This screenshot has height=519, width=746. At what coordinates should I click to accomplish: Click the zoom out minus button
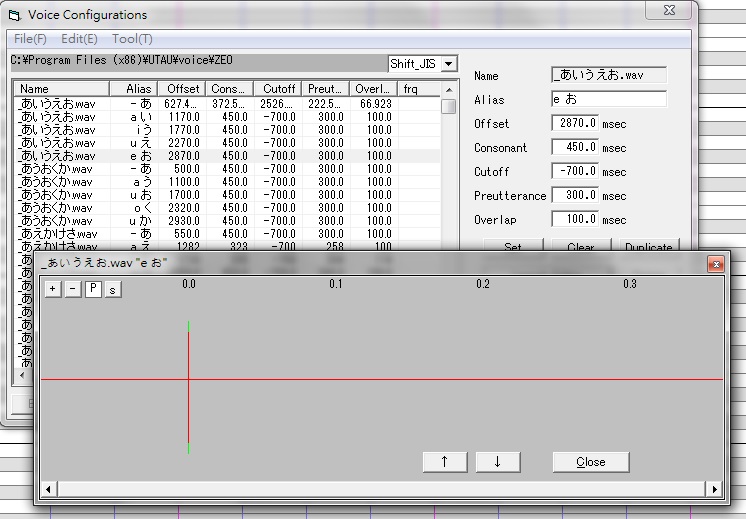(73, 289)
